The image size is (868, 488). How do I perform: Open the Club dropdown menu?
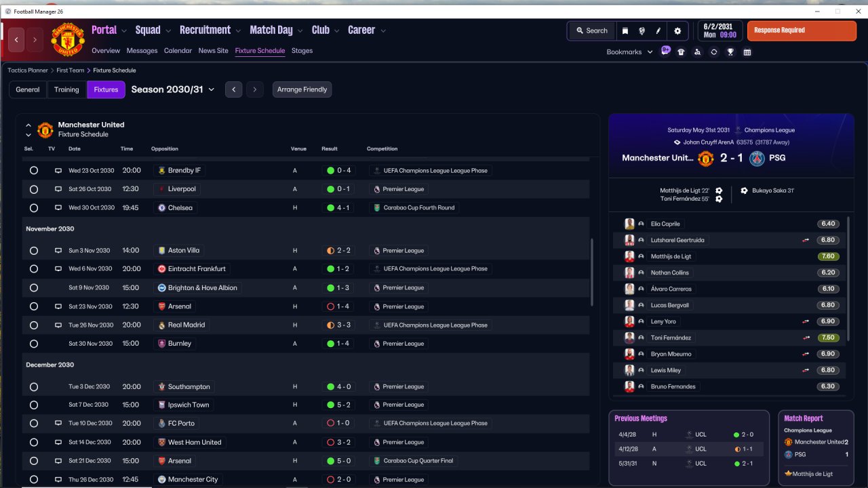[x=325, y=30]
